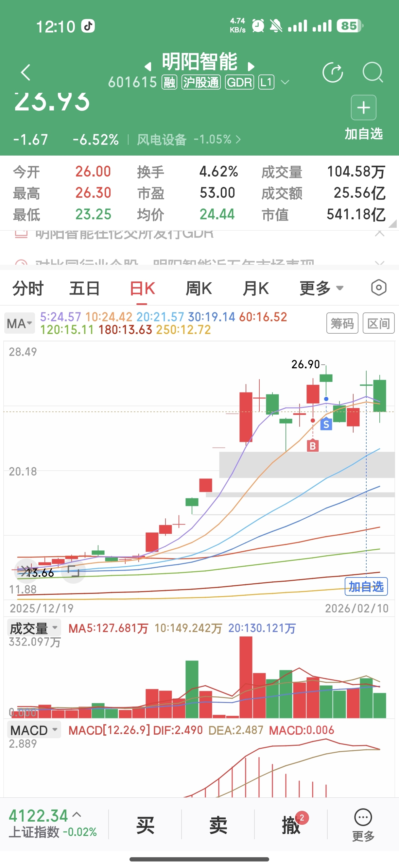Go to previous stock with left triangle

coord(148,66)
